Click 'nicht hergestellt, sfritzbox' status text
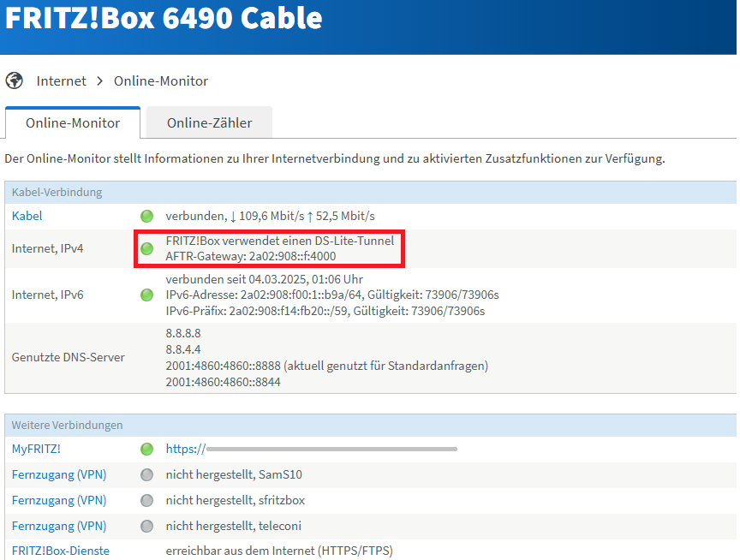This screenshot has width=740, height=560. [235, 500]
